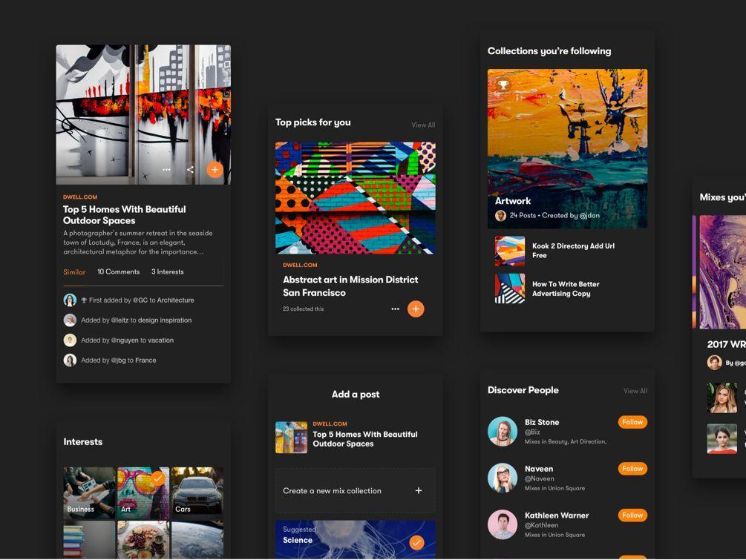Image resolution: width=746 pixels, height=560 pixels.
Task: Click the orange plus button on homes photo
Action: pos(215,170)
